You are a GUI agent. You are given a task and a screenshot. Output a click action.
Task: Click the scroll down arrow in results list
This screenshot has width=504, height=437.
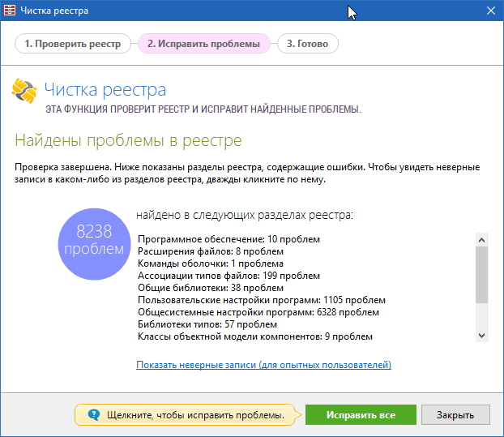click(481, 336)
